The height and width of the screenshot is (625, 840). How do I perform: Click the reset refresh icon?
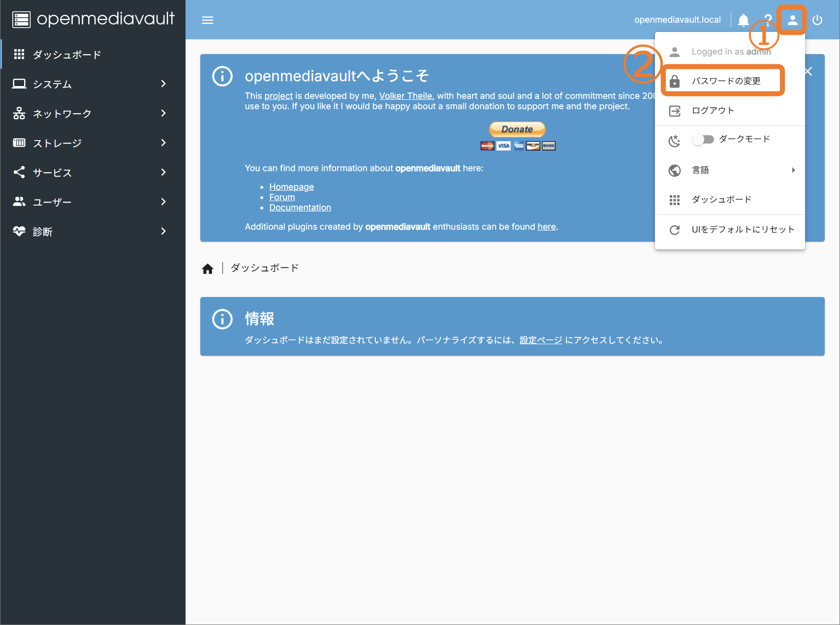click(675, 230)
